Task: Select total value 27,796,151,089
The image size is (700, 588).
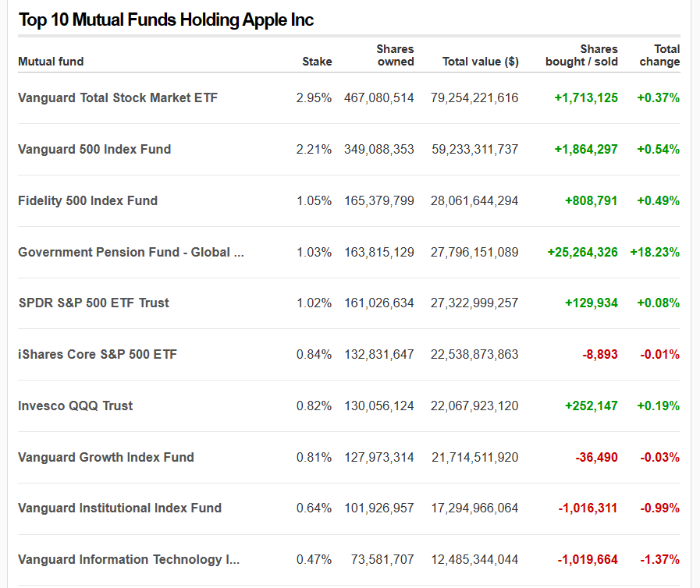Action: click(x=474, y=252)
